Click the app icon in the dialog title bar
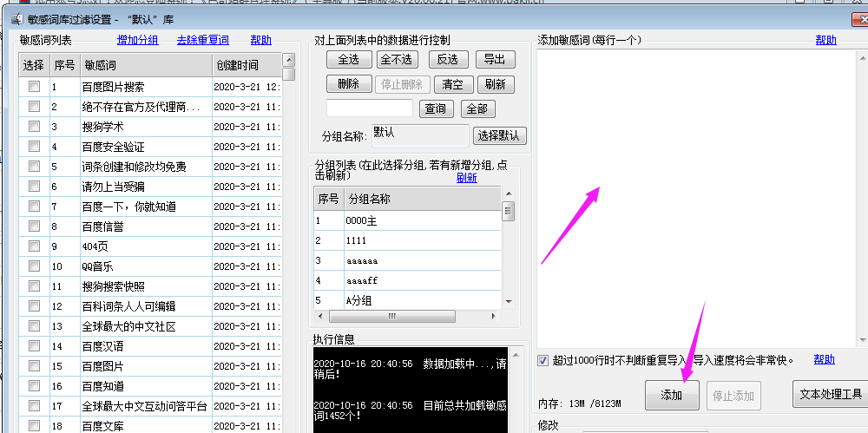The width and height of the screenshot is (868, 433). point(17,19)
